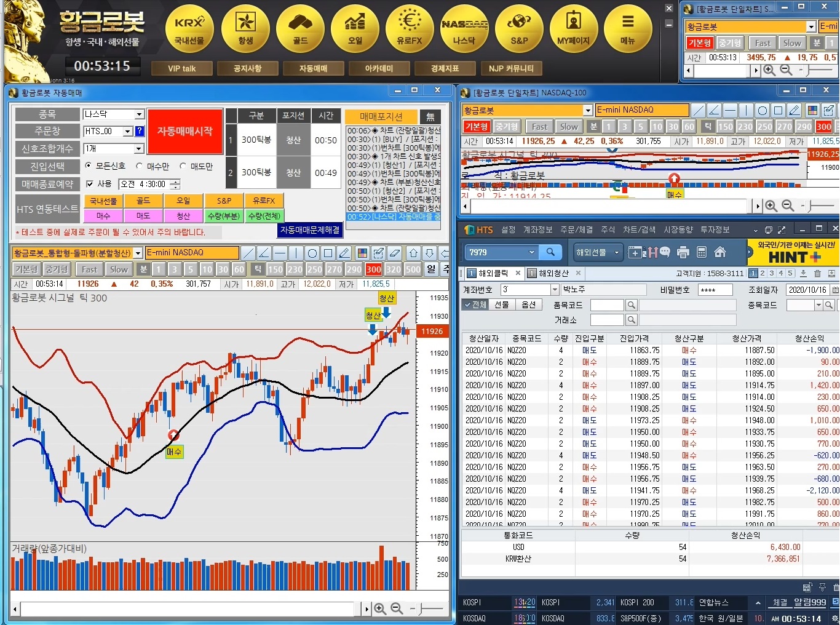Select the diagonal line tool in bottom chart toolbar
The height and width of the screenshot is (625, 840).
click(x=248, y=253)
